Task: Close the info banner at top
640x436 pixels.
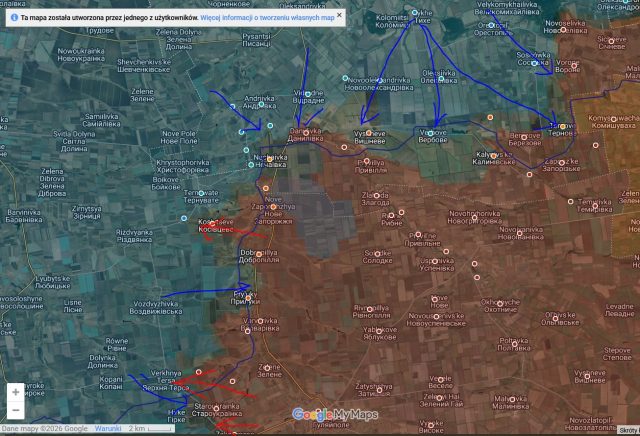Action: 340,17
